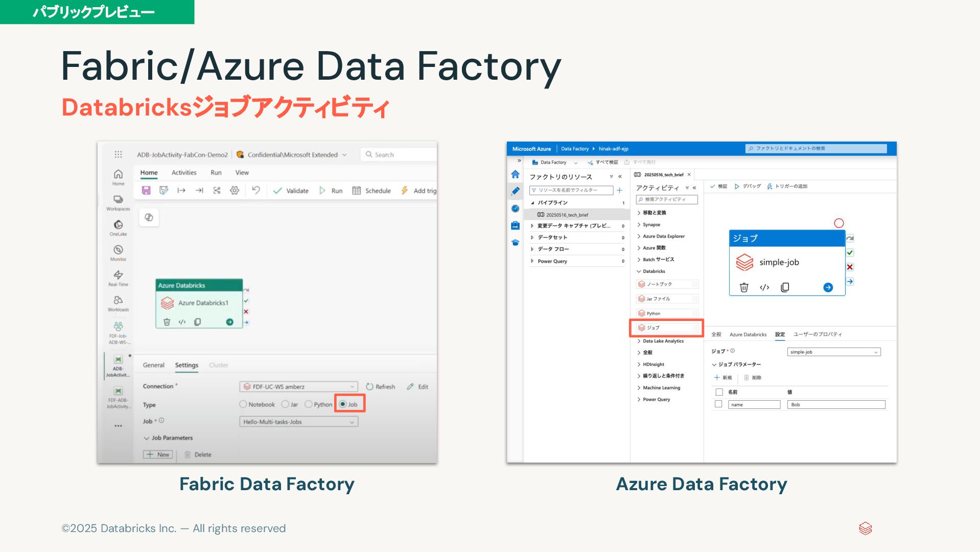This screenshot has height=552, width=980.
Task: Click the Search box in Fabric header
Action: click(x=399, y=155)
